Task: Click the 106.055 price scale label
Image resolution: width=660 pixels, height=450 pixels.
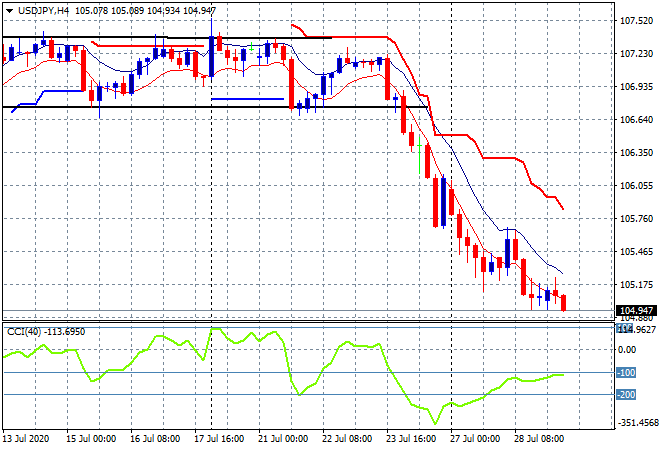Action: click(x=636, y=186)
